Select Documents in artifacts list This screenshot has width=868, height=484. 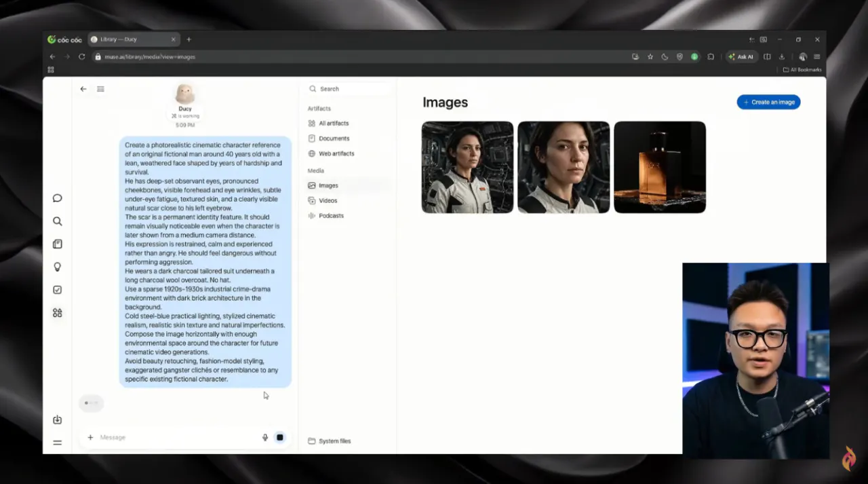pos(349,138)
